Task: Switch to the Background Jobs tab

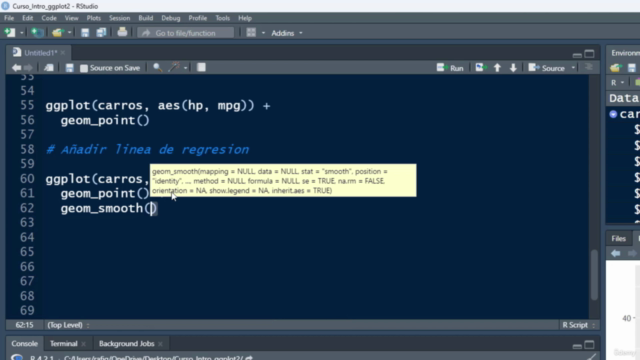Action: tap(127, 344)
